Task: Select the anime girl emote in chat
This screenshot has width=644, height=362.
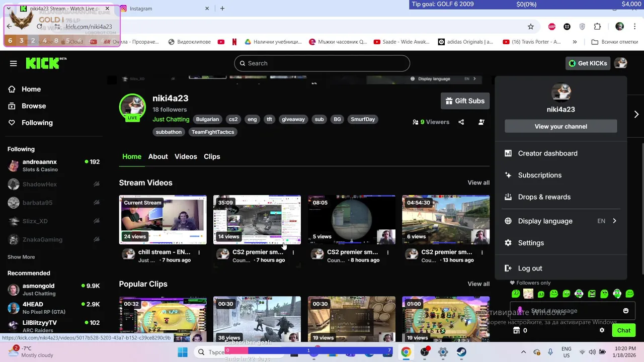Action: [x=528, y=294]
